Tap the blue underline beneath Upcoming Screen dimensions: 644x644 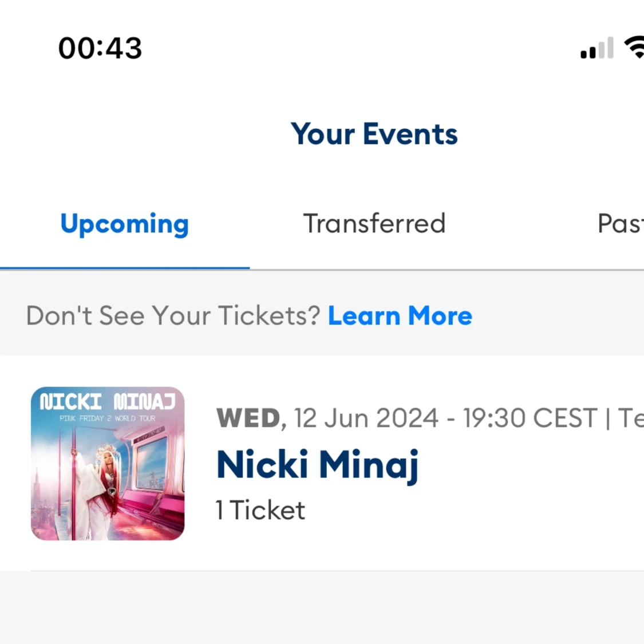pos(125,268)
